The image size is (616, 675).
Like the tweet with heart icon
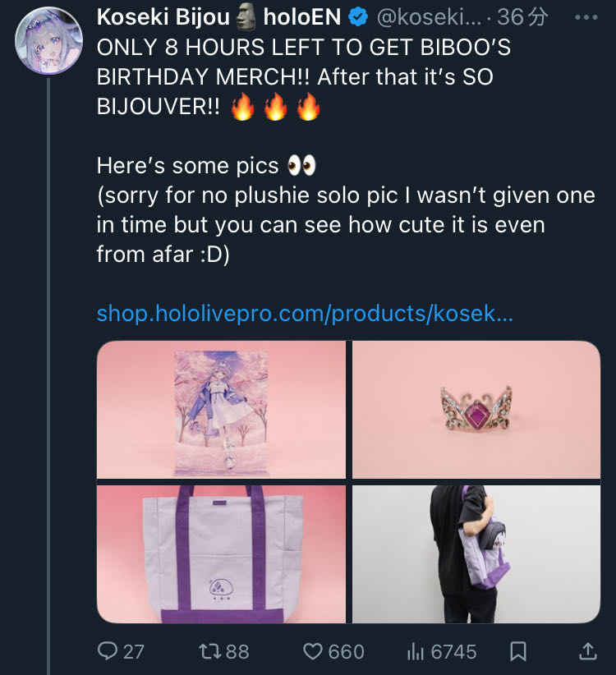(313, 651)
